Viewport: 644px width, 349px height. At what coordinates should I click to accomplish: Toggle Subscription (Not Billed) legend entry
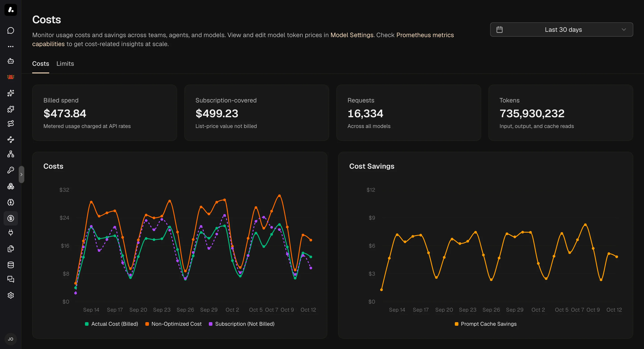click(x=241, y=324)
